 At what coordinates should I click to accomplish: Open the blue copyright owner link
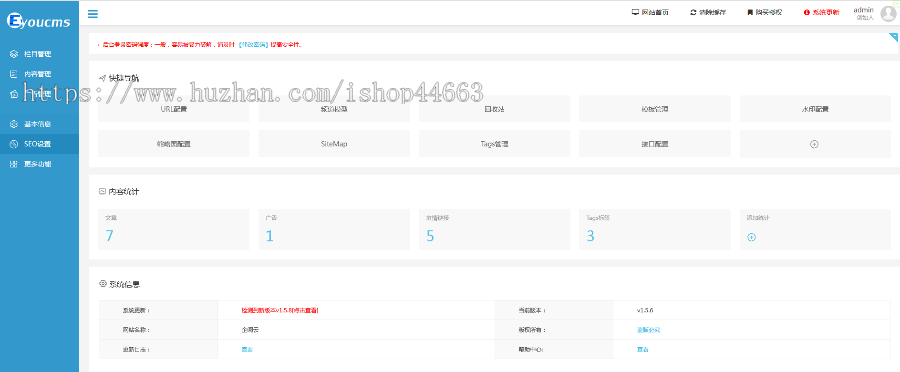tap(649, 330)
